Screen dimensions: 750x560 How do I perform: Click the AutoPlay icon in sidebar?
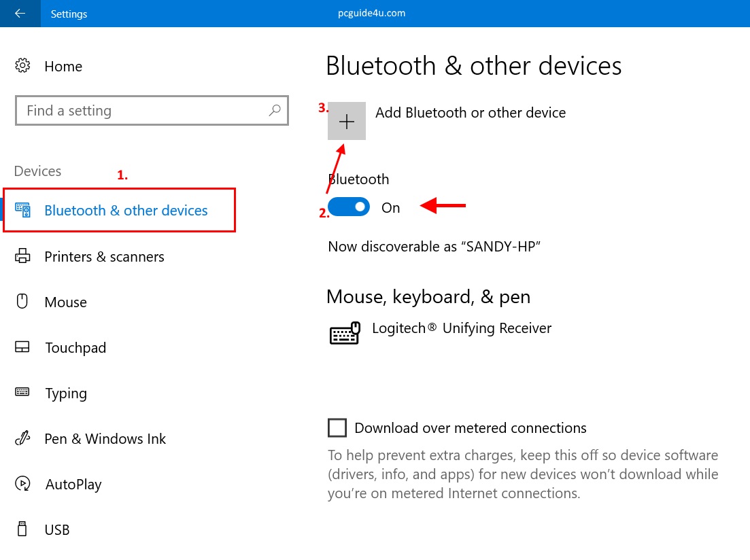22,484
